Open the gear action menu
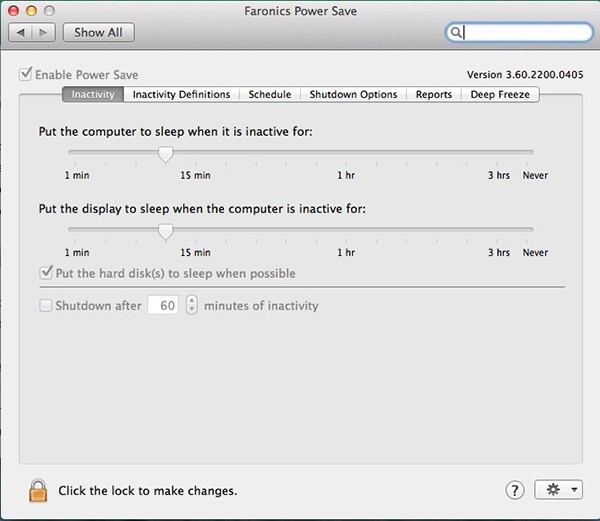Image resolution: width=600 pixels, height=521 pixels. 558,490
